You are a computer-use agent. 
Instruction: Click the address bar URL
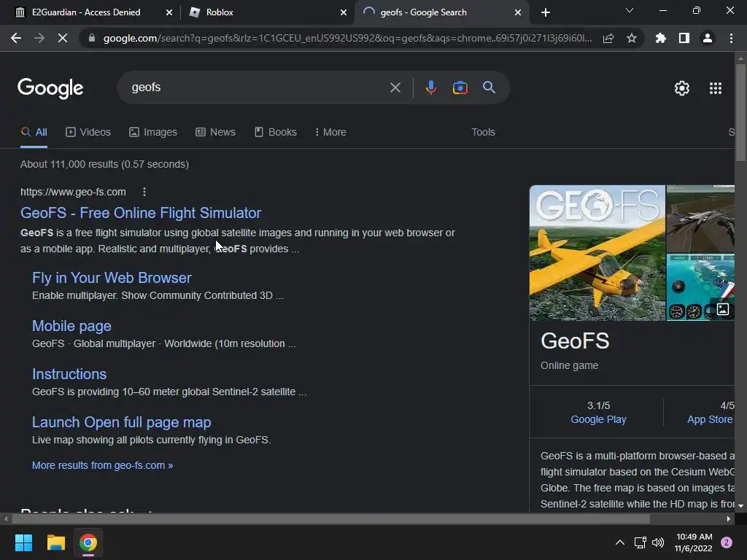coord(347,38)
